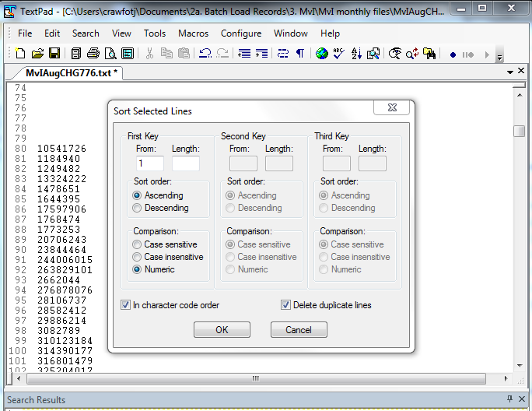This screenshot has height=411, width=532.
Task: Uncheck the In character code order checkbox
Action: (x=126, y=305)
